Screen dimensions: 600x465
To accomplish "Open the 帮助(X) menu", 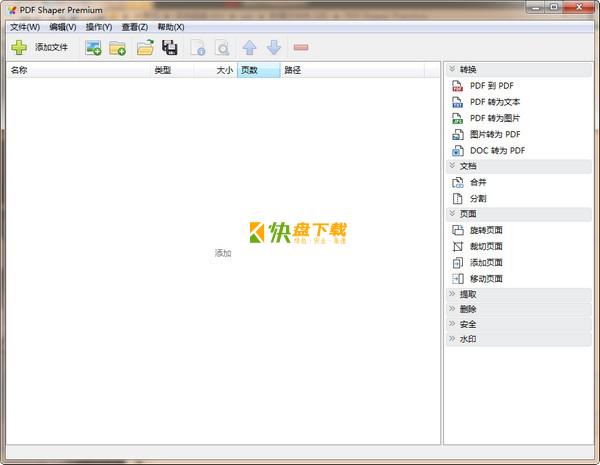I will point(171,27).
